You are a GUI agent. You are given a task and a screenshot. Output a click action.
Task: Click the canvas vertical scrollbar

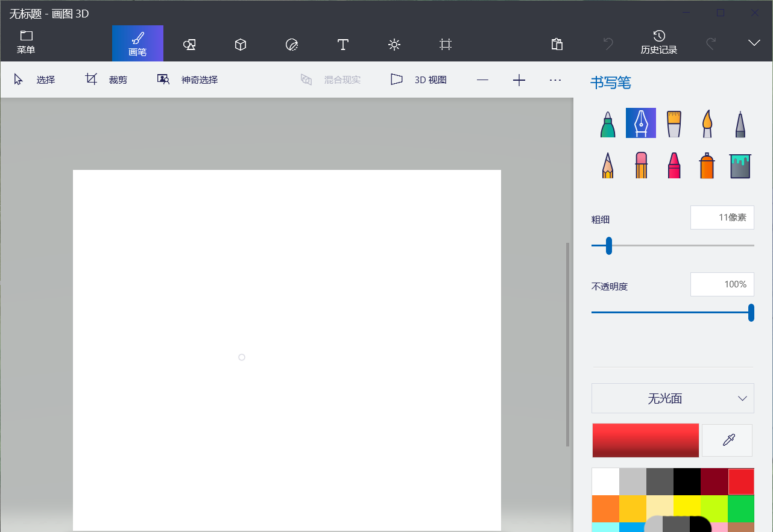pos(567,344)
